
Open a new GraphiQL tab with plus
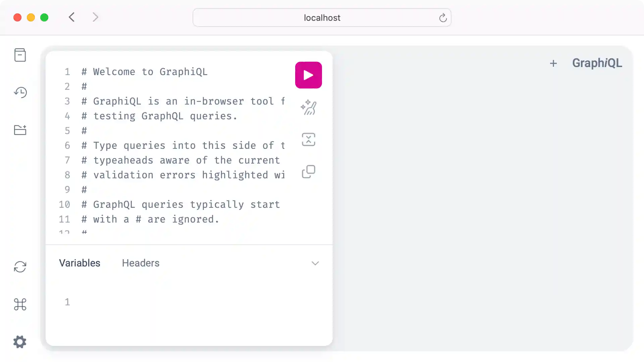coord(553,63)
